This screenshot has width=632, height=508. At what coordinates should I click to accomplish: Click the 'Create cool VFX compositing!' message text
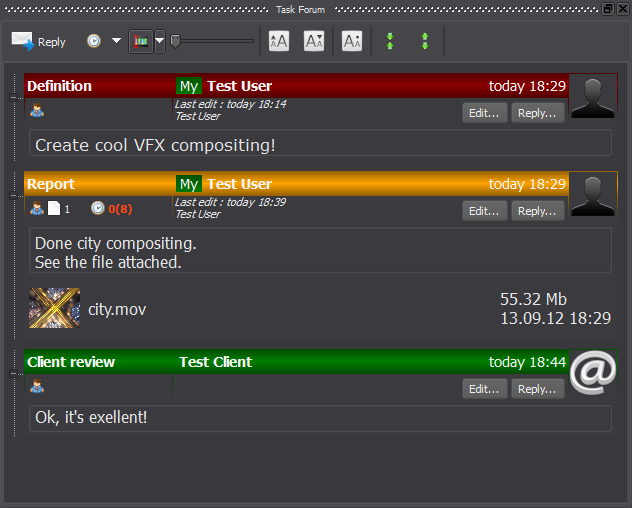click(x=155, y=145)
